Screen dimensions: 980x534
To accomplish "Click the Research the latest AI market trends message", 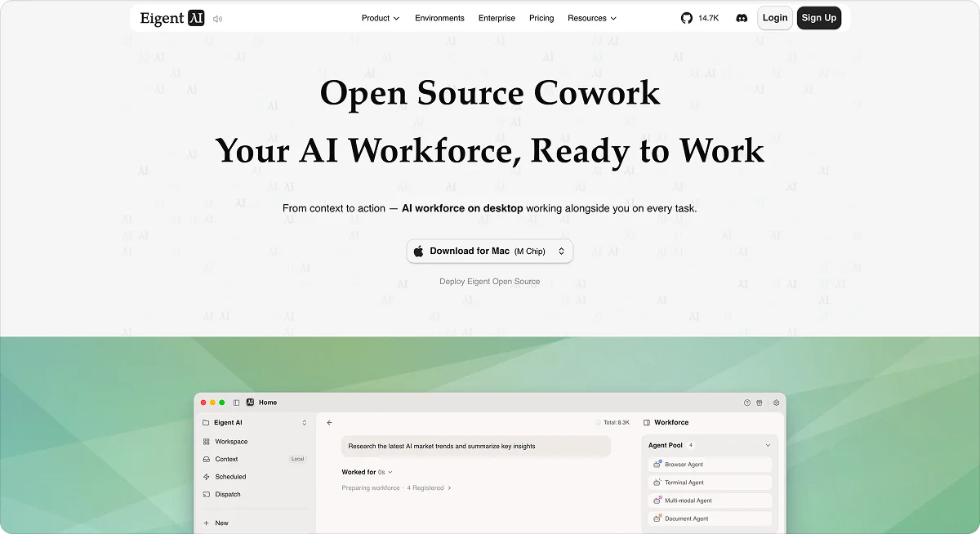I will (x=476, y=447).
